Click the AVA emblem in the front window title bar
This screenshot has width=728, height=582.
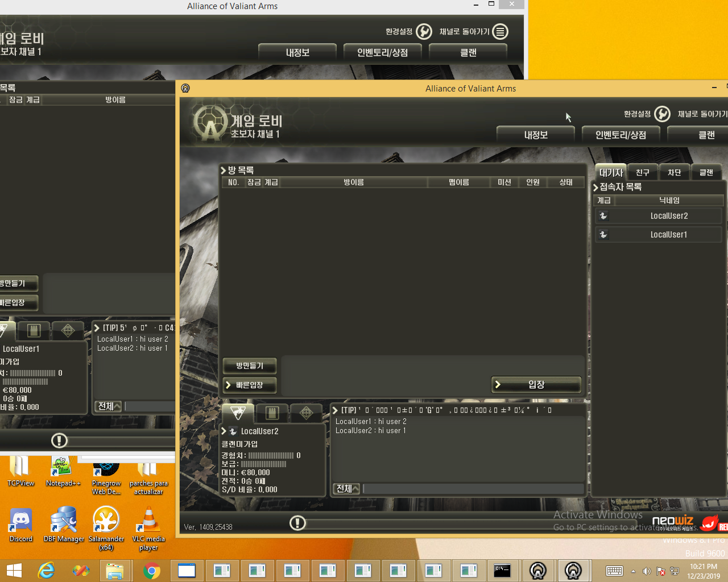point(185,88)
